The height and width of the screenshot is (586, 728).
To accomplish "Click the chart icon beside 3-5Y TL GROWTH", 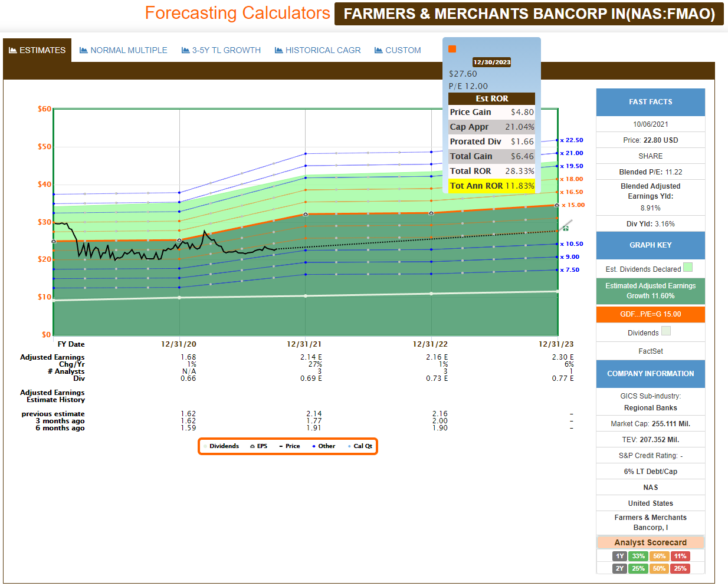I will tap(185, 51).
